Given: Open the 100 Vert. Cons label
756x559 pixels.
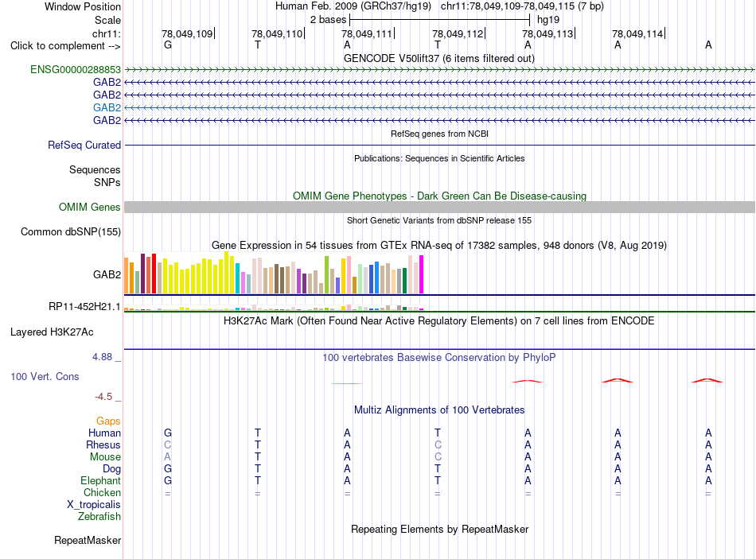Looking at the screenshot, I should 45,376.
